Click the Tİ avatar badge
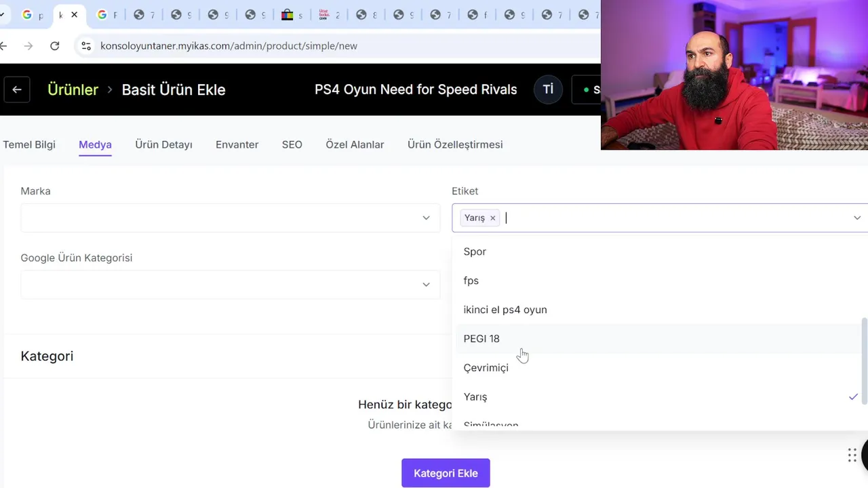The width and height of the screenshot is (868, 488). pyautogui.click(x=548, y=89)
